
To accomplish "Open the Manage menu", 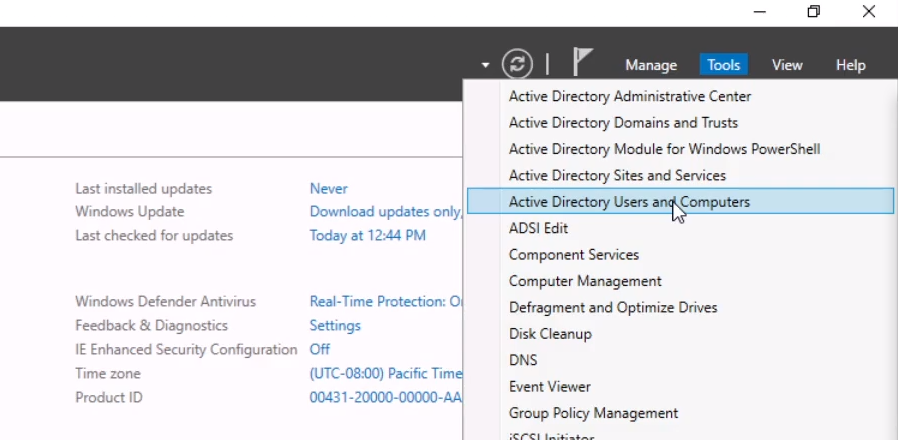I will pos(651,65).
